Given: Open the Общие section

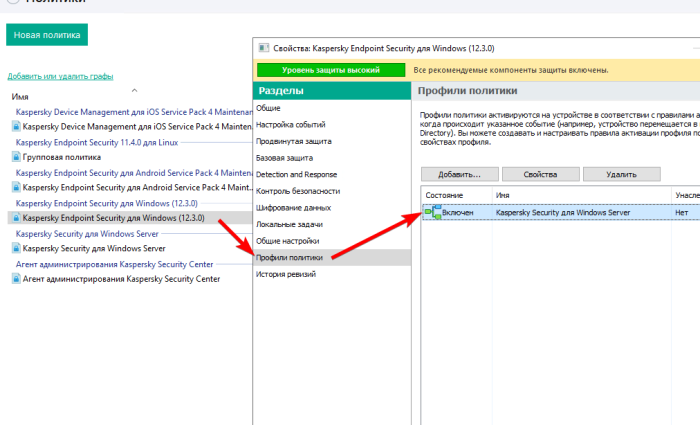Looking at the screenshot, I should point(268,108).
